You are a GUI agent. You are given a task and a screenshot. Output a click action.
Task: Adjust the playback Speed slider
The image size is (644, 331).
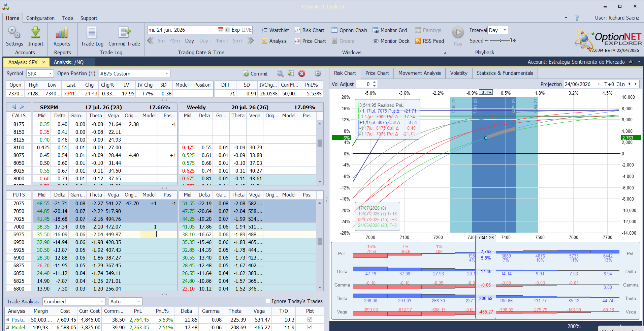coord(501,40)
